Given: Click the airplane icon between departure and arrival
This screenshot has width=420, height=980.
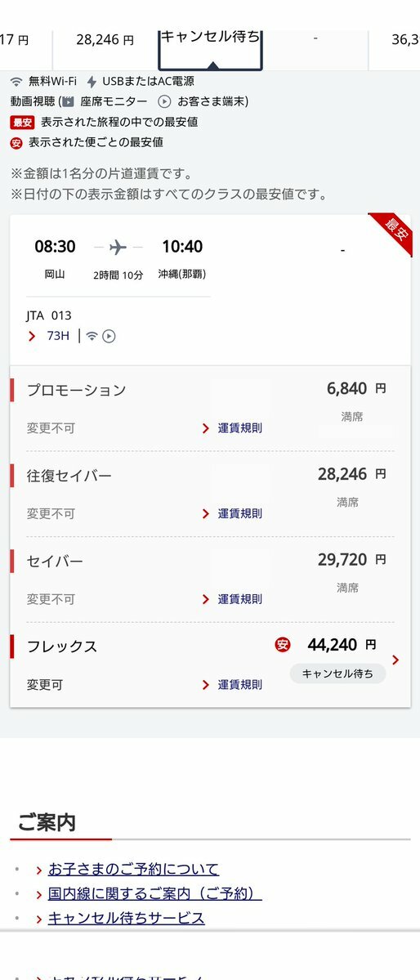Looking at the screenshot, I should click(x=118, y=247).
